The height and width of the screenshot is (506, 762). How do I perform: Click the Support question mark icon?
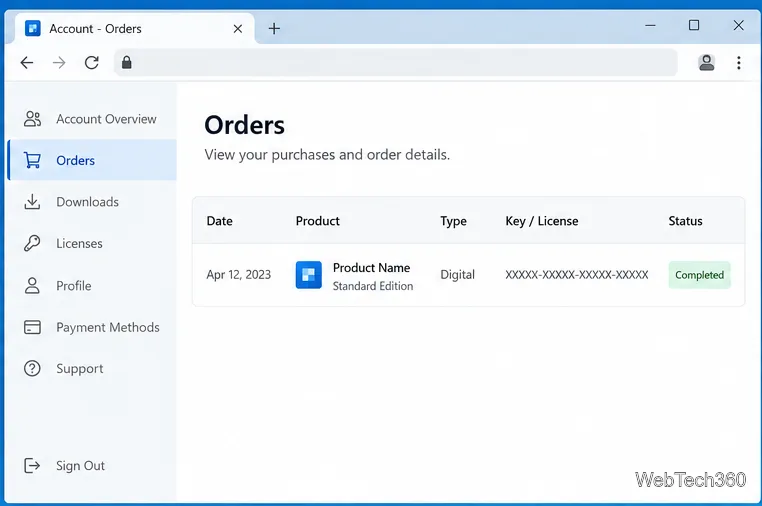point(32,368)
